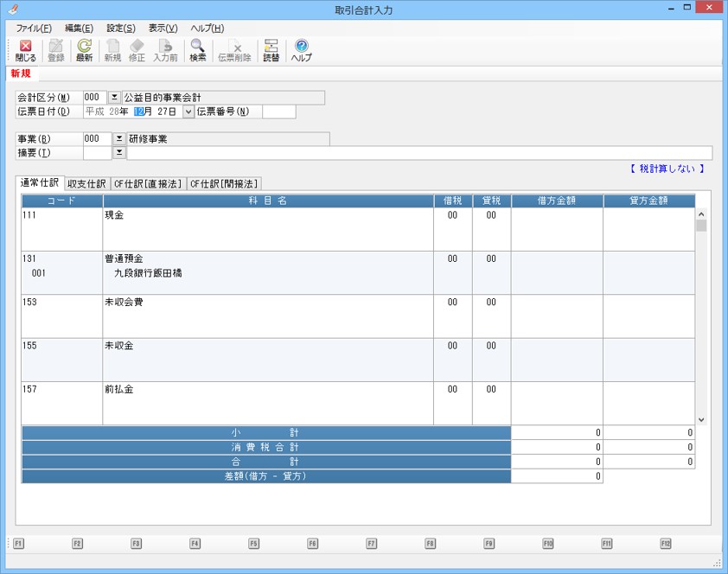
Task: Open the ヘルプ help icon in toolbar
Action: (301, 50)
